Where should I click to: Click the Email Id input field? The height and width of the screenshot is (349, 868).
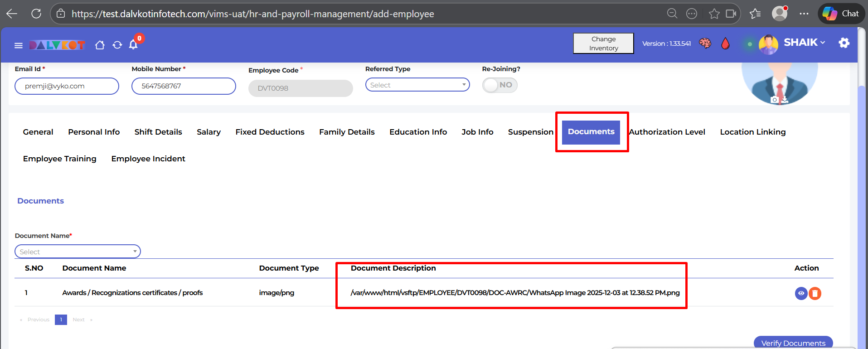67,86
